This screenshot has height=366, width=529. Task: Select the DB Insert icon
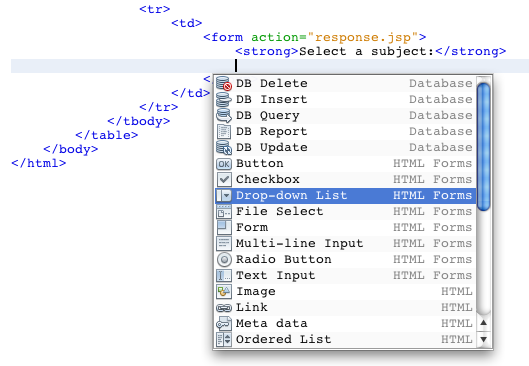click(x=224, y=100)
